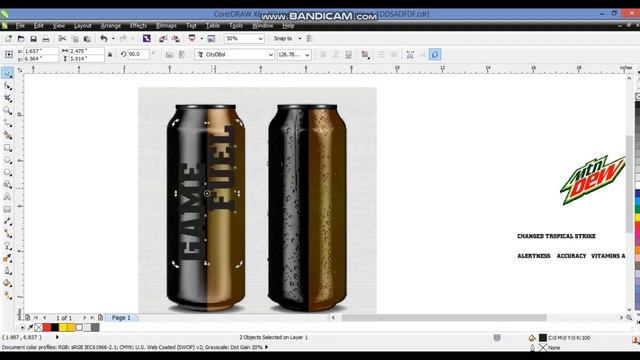This screenshot has height=360, width=640.
Task: Select the yellow document palette swatch
Action: coord(63,327)
